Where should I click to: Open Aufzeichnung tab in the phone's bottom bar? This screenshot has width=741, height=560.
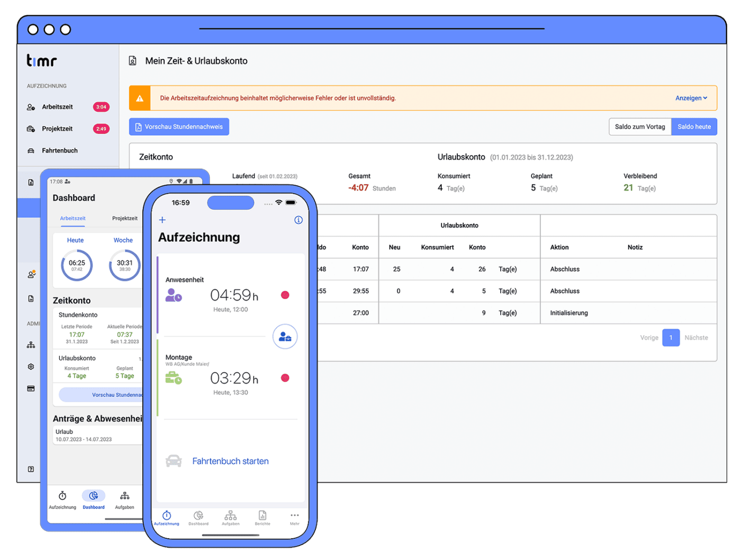[x=167, y=518]
